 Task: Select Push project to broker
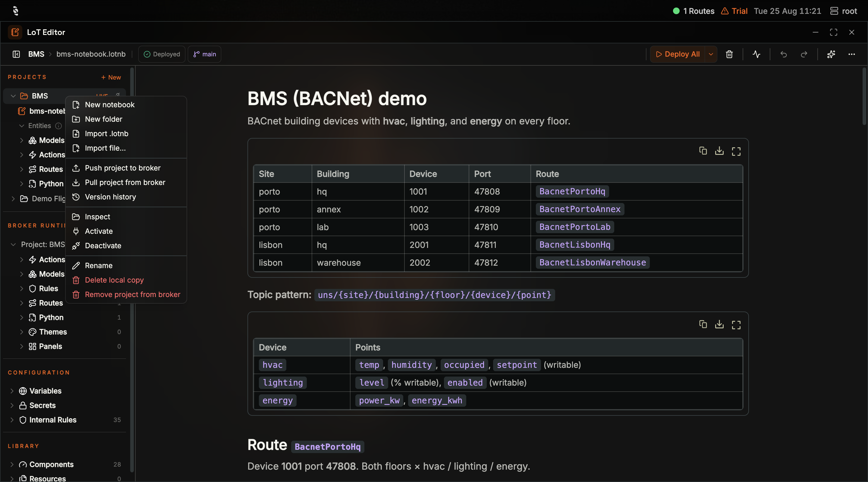(126, 168)
